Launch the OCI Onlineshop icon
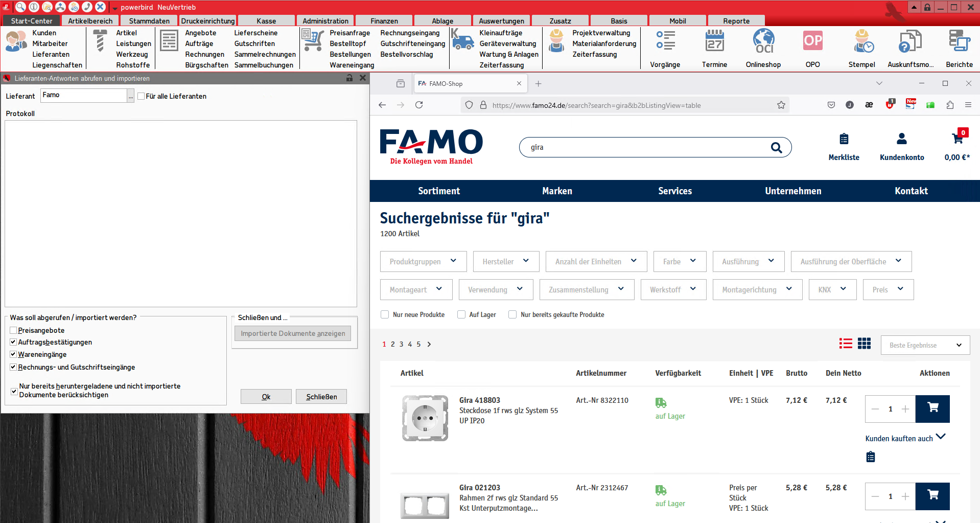Image resolution: width=980 pixels, height=523 pixels. (763, 41)
